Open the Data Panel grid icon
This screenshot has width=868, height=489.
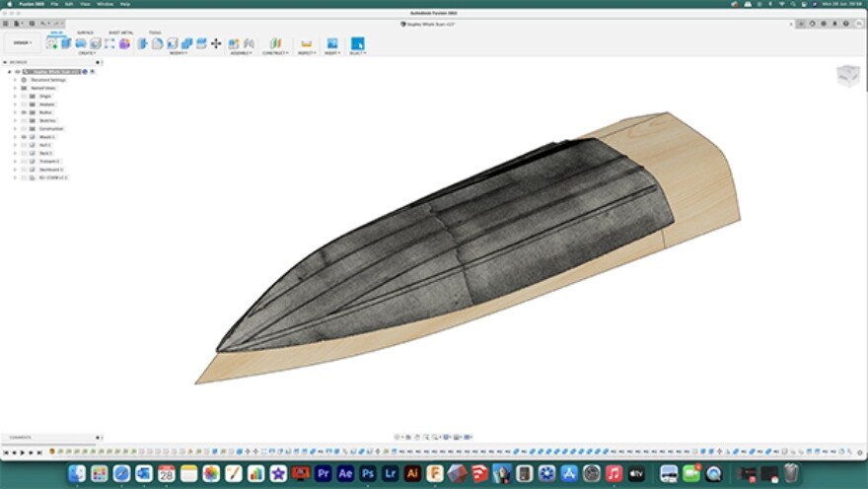click(6, 24)
